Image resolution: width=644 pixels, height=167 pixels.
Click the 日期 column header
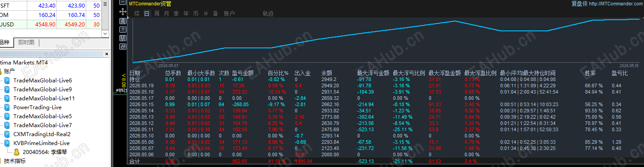click(134, 73)
